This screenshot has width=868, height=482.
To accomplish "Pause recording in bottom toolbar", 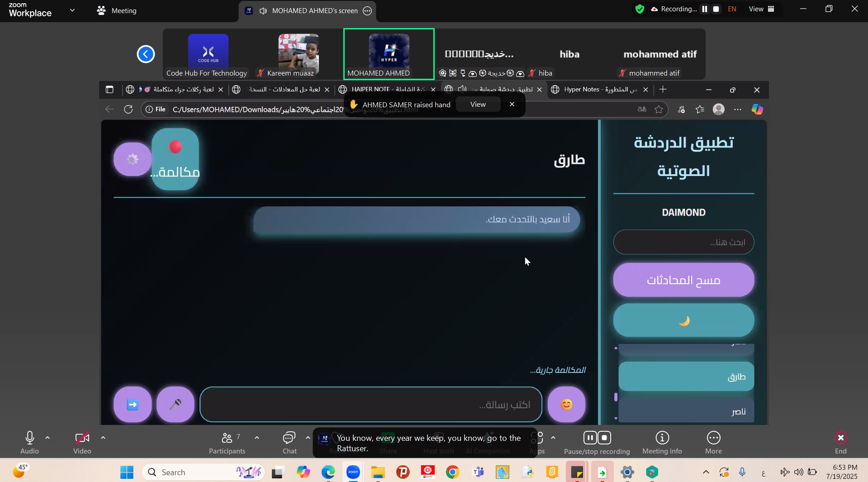I will click(590, 438).
